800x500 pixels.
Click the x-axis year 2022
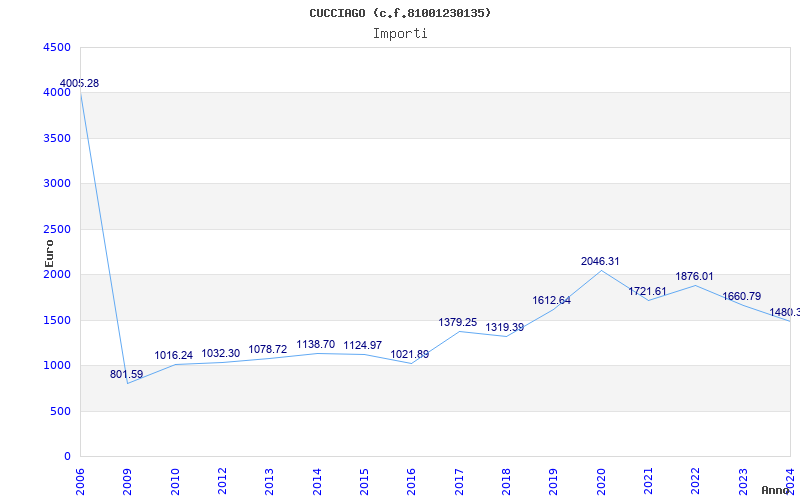pos(695,481)
